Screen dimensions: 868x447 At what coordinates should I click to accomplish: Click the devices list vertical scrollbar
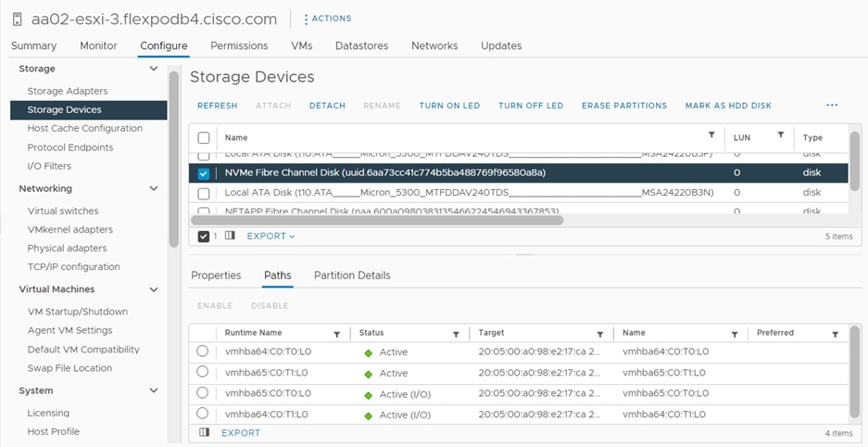[855, 160]
